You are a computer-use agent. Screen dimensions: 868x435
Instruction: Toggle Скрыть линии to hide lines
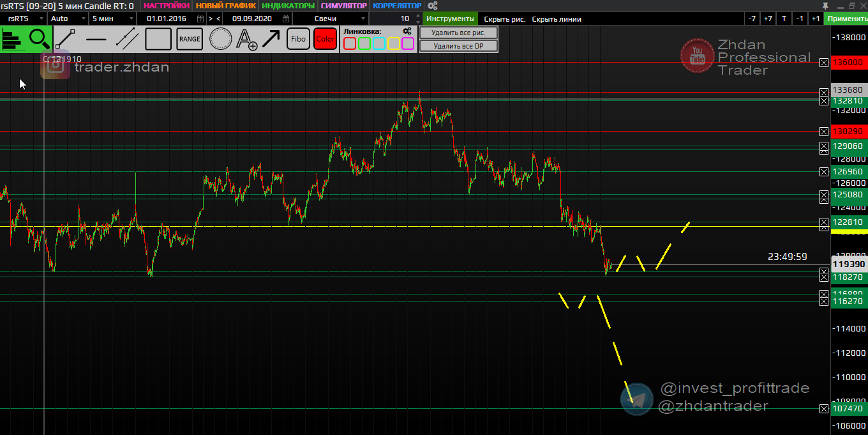point(557,19)
